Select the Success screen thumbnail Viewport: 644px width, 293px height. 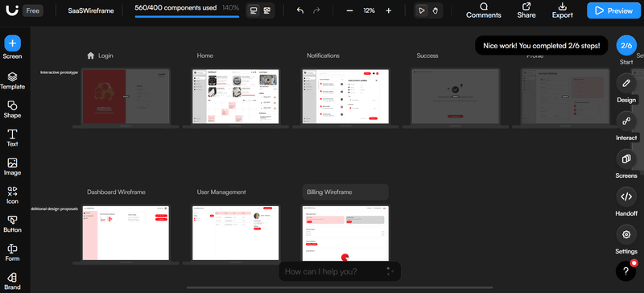455,97
